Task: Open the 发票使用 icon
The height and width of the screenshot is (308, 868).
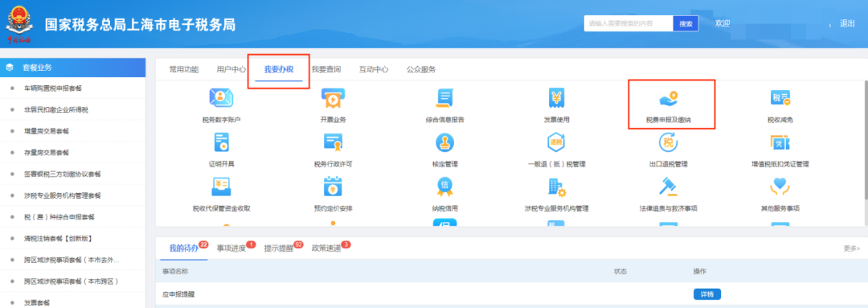Action: pos(556,98)
